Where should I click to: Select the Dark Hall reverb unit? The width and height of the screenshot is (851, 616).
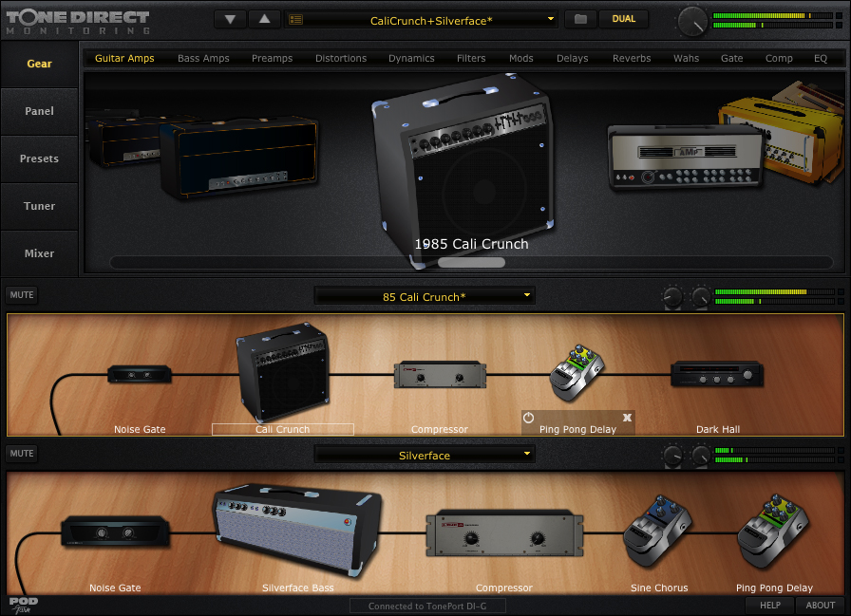(717, 374)
